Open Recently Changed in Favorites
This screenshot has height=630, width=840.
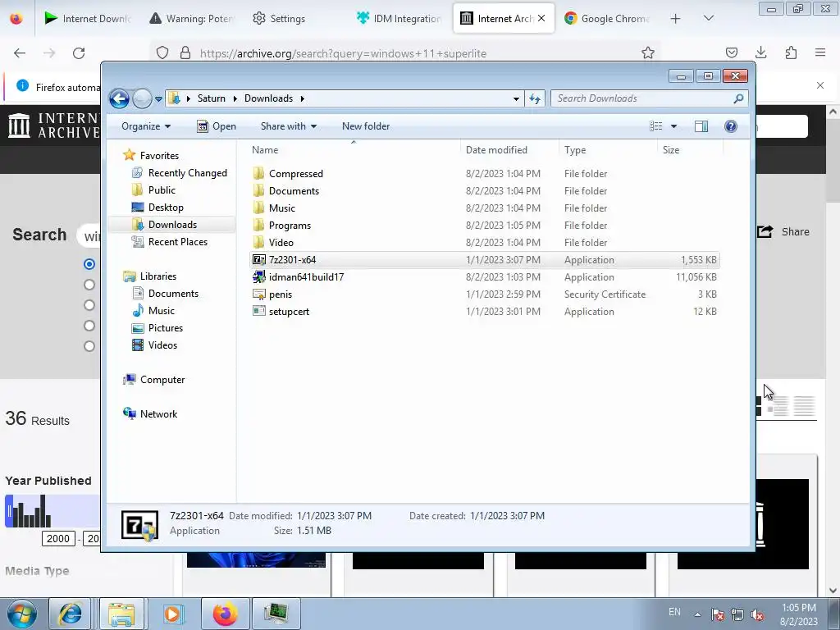pyautogui.click(x=188, y=173)
